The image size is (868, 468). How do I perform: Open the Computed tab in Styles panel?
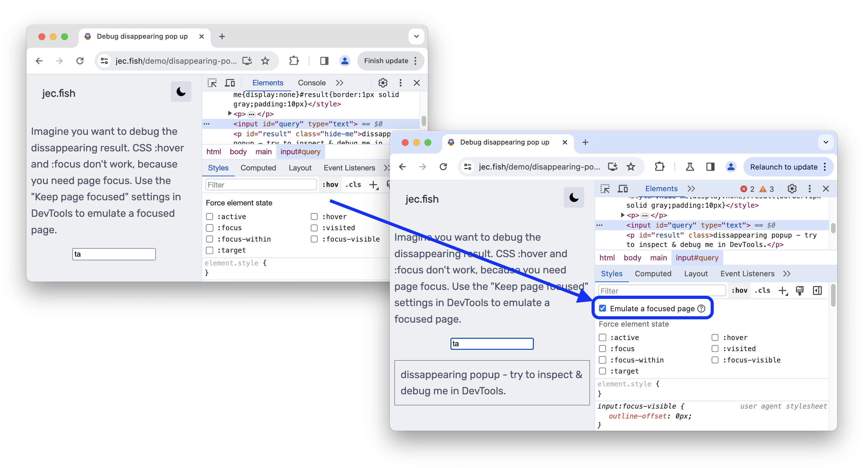point(652,274)
